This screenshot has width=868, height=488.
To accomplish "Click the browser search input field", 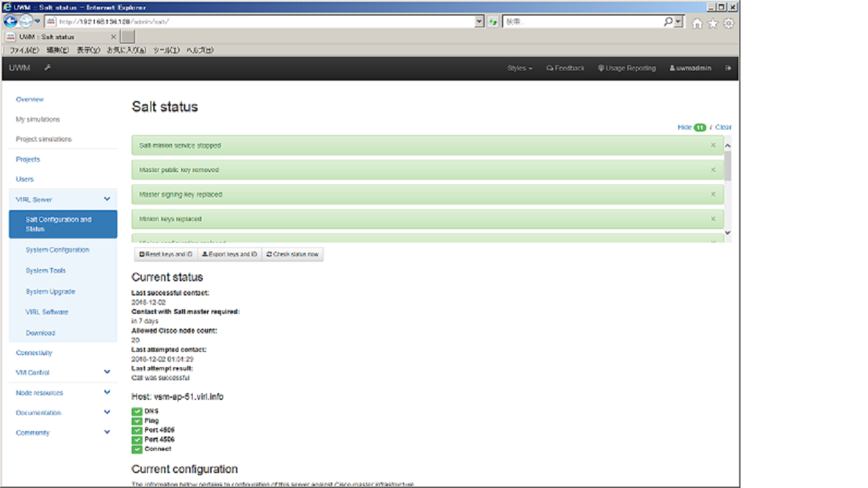I will pos(583,22).
